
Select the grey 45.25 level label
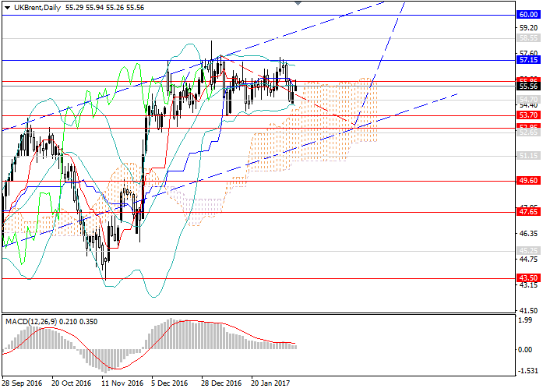(x=528, y=250)
